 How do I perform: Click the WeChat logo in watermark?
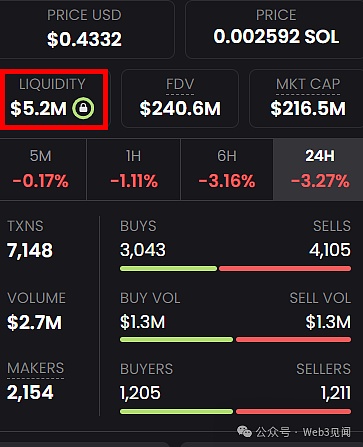coord(244,432)
